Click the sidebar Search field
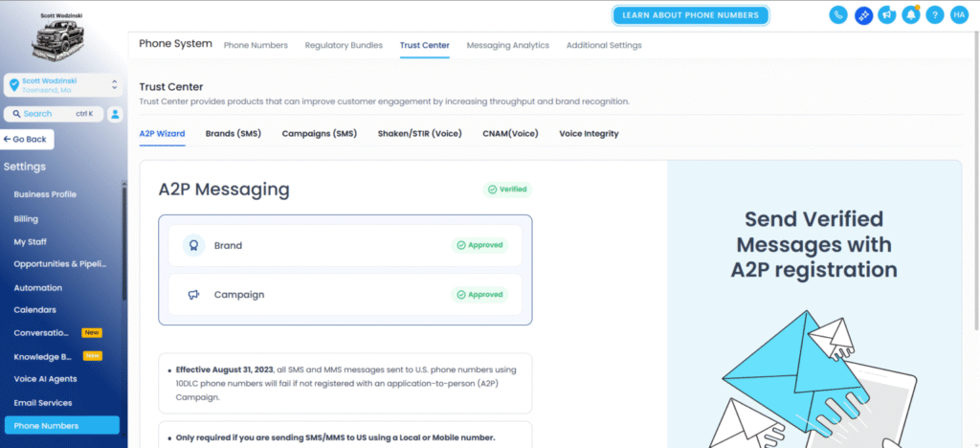This screenshot has width=980, height=448. (x=54, y=114)
